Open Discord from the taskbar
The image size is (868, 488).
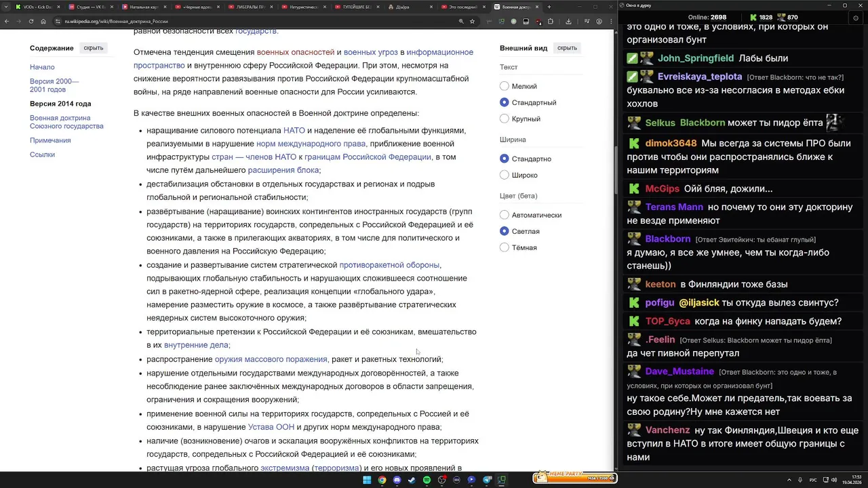click(x=397, y=480)
